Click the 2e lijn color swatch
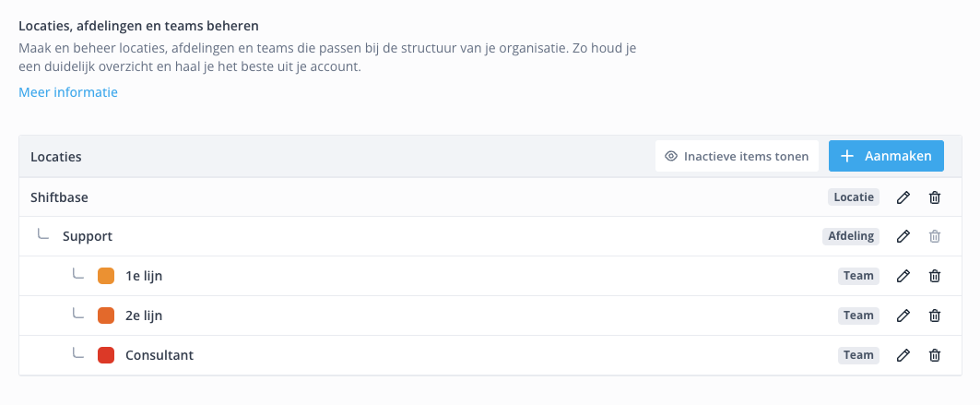980x405 pixels. coord(106,316)
